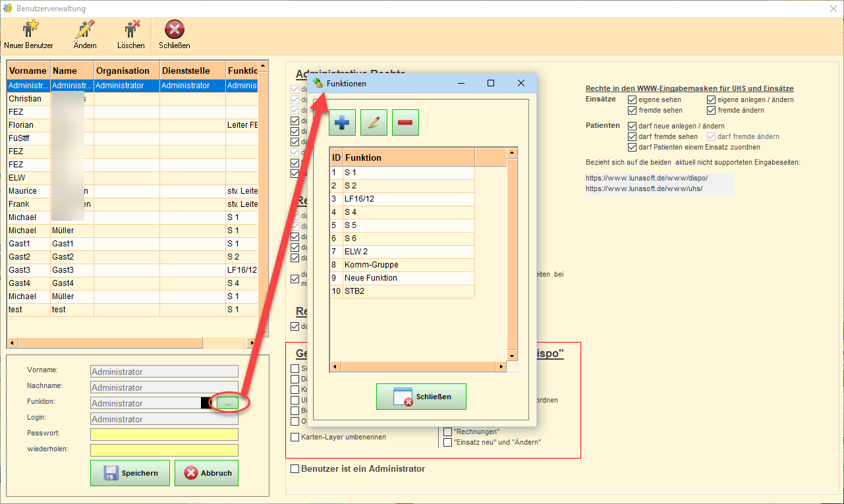Enable 'Benutzer ist ein Administrator' checkbox
The height and width of the screenshot is (504, 844).
click(x=295, y=469)
